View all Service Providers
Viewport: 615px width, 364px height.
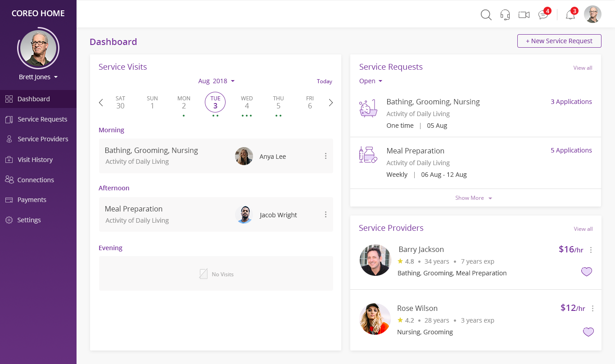(583, 229)
